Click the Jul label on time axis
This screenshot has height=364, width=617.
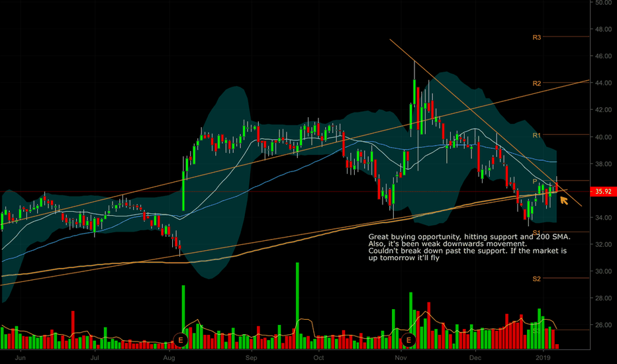(x=95, y=357)
